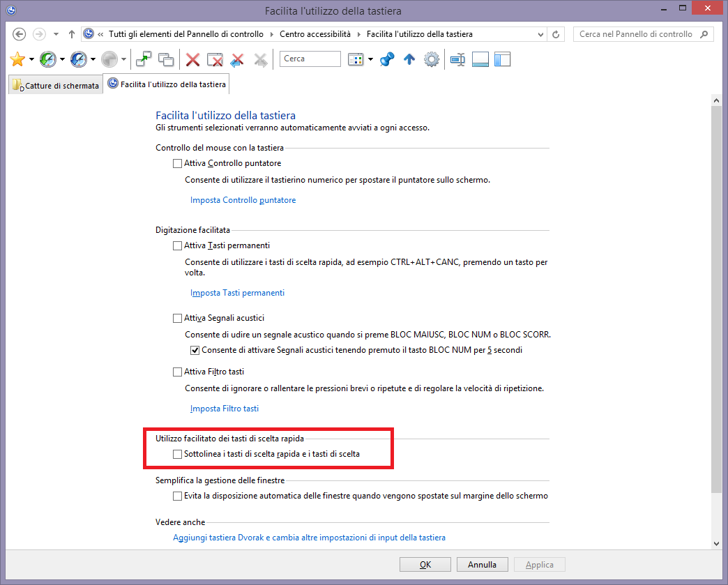Click the scrollbar up arrow
Screen dimensions: 728x585
tap(716, 100)
